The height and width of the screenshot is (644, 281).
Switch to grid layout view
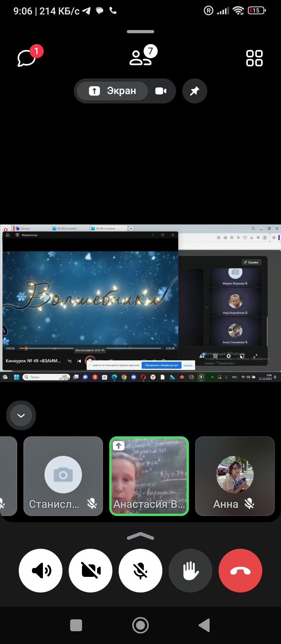(254, 58)
